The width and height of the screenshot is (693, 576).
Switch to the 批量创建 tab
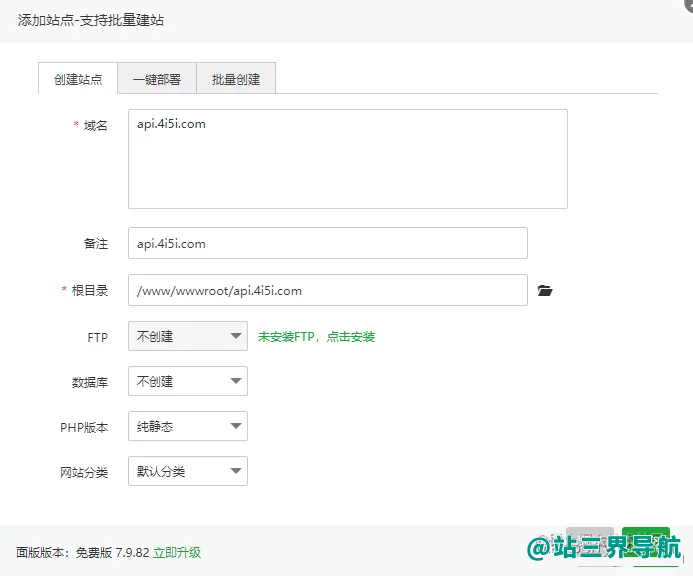pos(236,79)
